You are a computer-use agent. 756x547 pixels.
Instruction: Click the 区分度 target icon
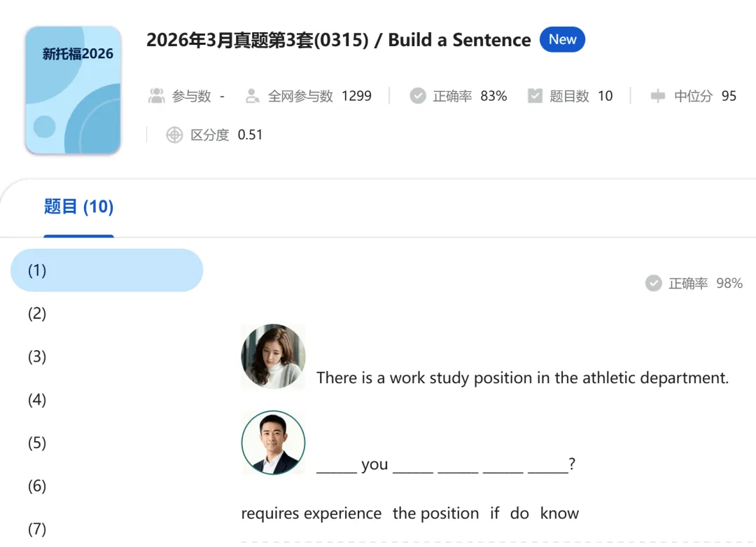pyautogui.click(x=174, y=134)
